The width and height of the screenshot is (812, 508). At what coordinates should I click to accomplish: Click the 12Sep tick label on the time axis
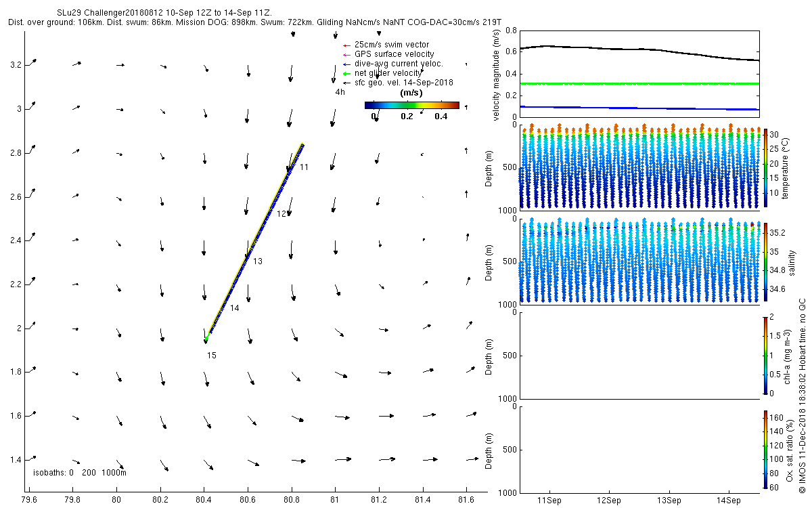609,501
